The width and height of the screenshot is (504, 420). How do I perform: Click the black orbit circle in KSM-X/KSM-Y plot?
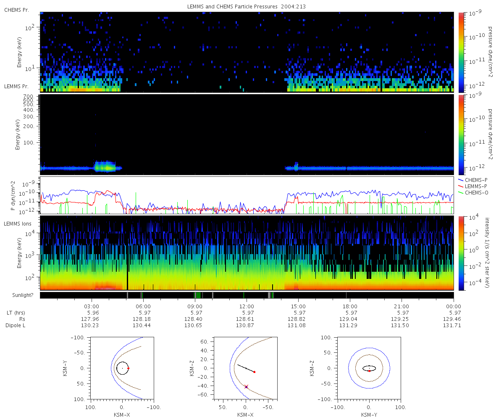point(122,368)
